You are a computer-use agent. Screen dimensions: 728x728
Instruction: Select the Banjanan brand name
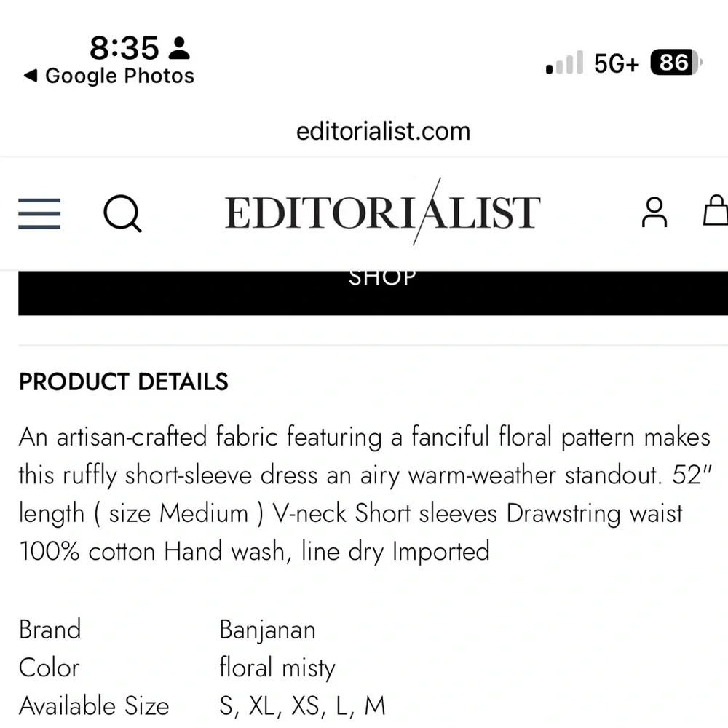267,630
